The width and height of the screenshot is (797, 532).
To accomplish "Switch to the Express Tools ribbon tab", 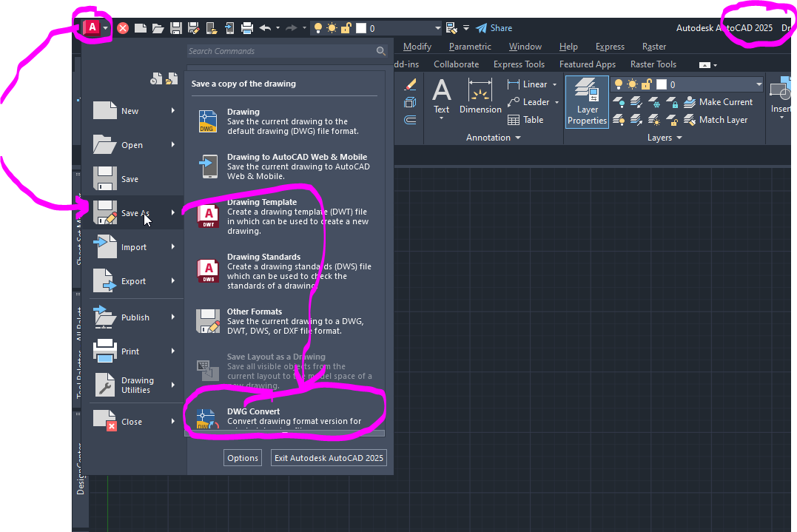I will [519, 64].
